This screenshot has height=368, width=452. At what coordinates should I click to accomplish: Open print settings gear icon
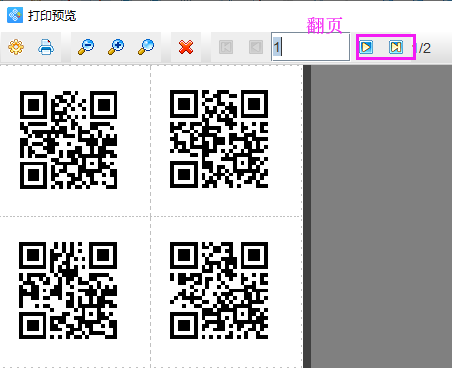16,47
